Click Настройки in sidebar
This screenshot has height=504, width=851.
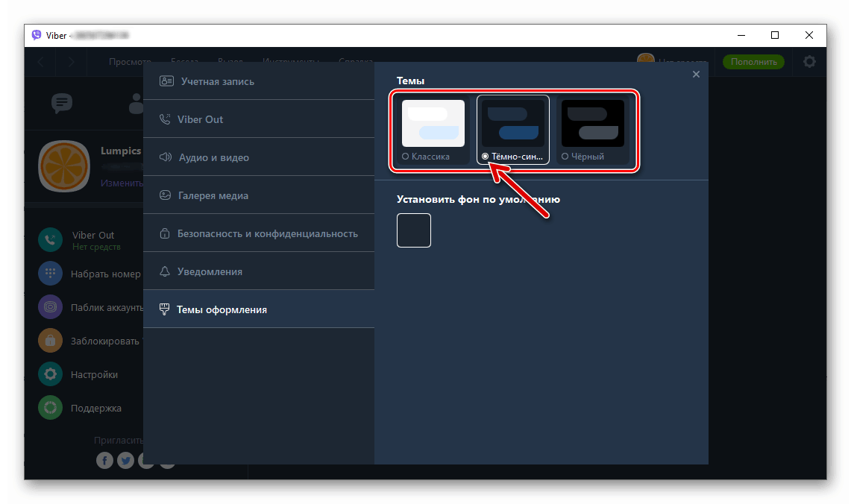pos(94,374)
